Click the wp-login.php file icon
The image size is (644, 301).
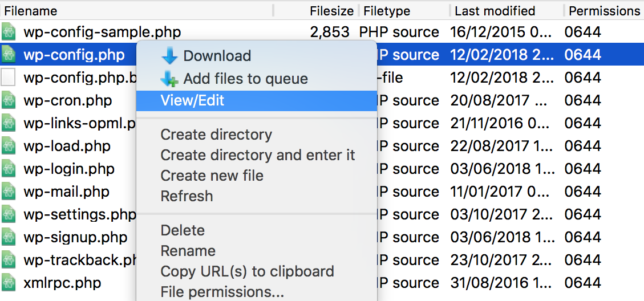click(x=8, y=169)
